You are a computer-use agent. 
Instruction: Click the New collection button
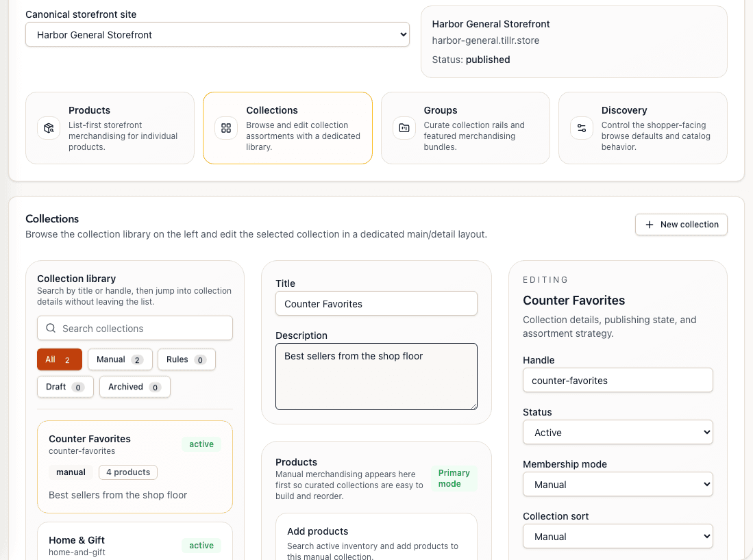click(x=681, y=225)
